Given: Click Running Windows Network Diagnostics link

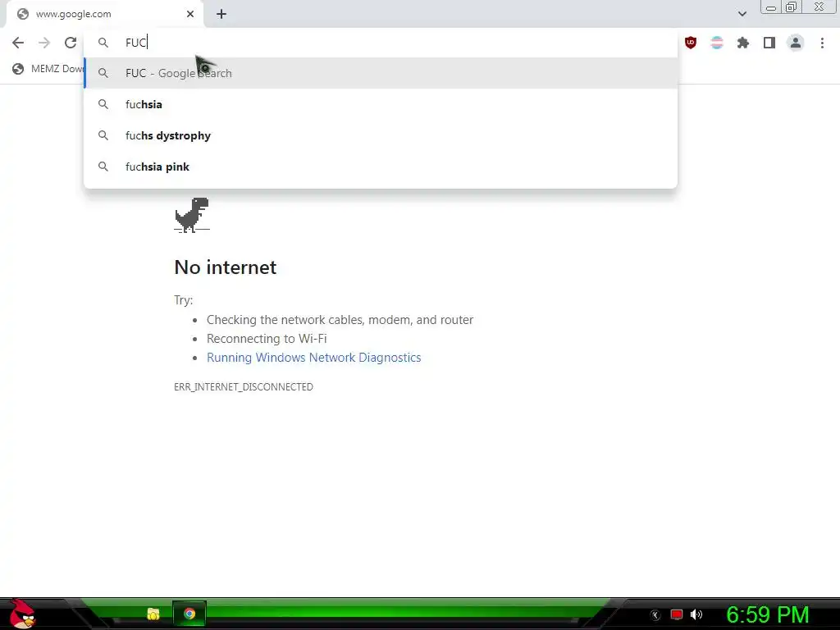Looking at the screenshot, I should point(313,358).
